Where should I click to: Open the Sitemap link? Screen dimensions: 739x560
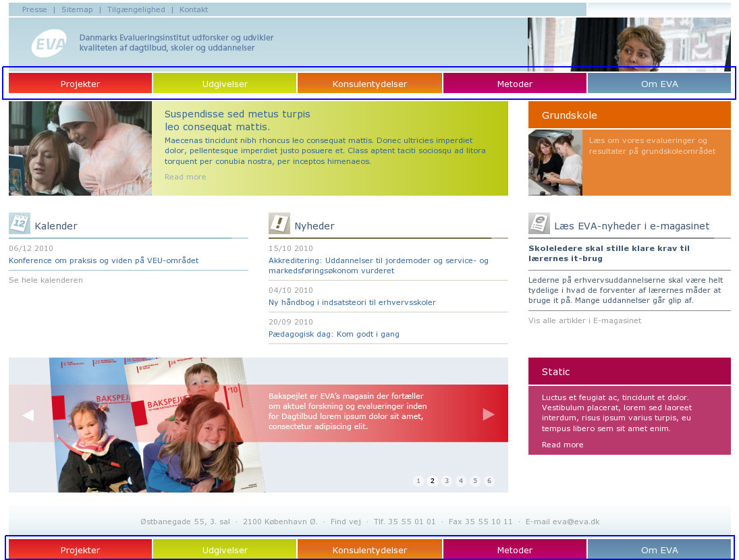click(77, 9)
